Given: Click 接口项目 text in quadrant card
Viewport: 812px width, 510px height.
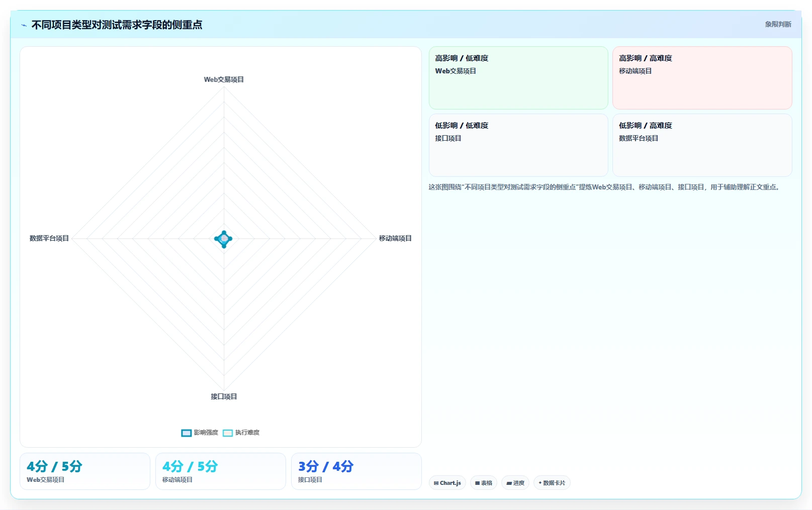Looking at the screenshot, I should (x=448, y=138).
